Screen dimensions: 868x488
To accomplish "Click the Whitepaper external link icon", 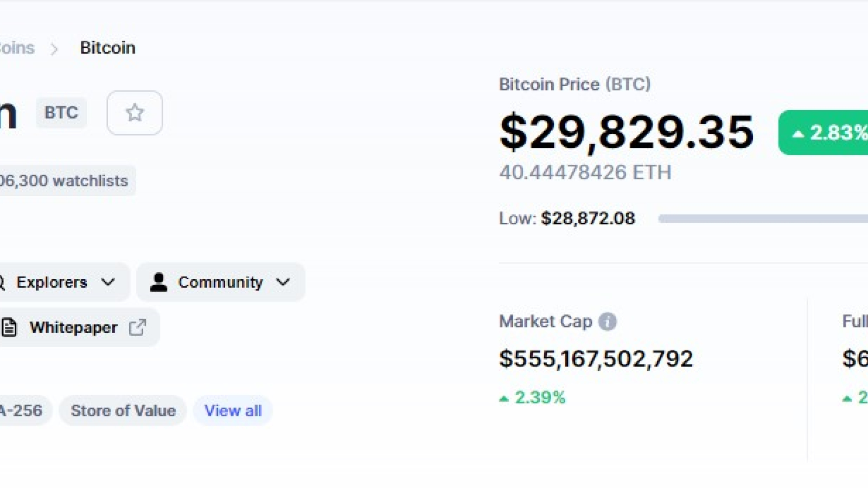I will click(x=137, y=328).
